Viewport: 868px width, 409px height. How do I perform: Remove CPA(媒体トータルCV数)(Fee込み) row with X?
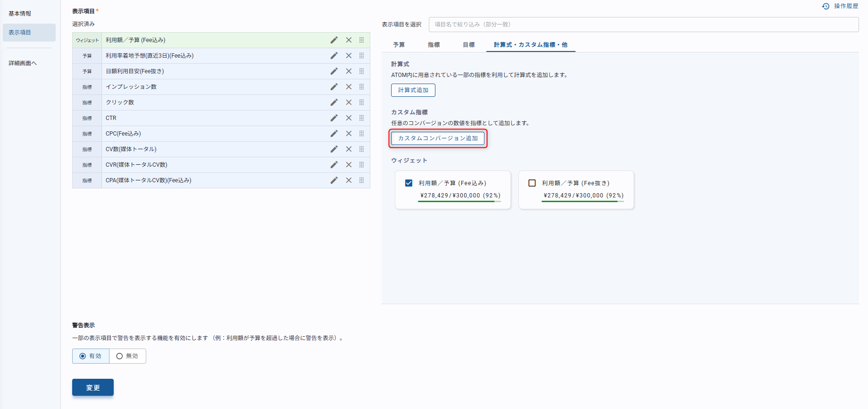(349, 180)
